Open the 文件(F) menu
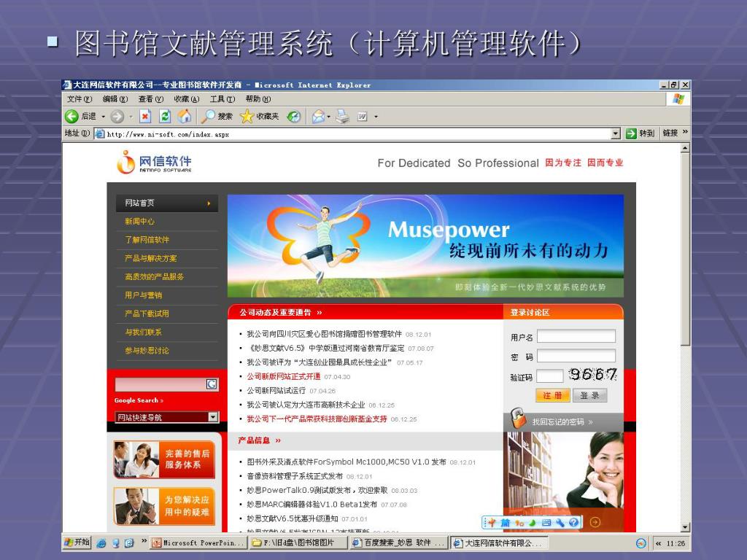 point(79,99)
